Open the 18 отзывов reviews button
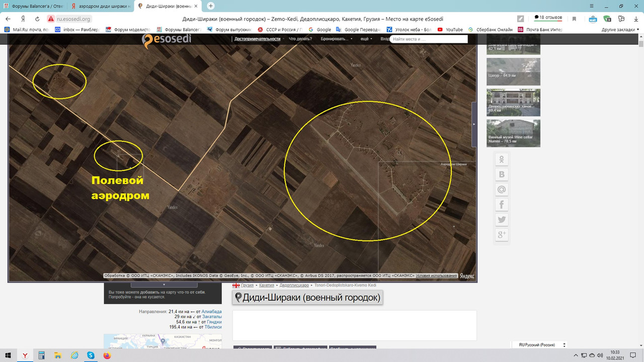Image resolution: width=644 pixels, height=362 pixels. tap(548, 18)
